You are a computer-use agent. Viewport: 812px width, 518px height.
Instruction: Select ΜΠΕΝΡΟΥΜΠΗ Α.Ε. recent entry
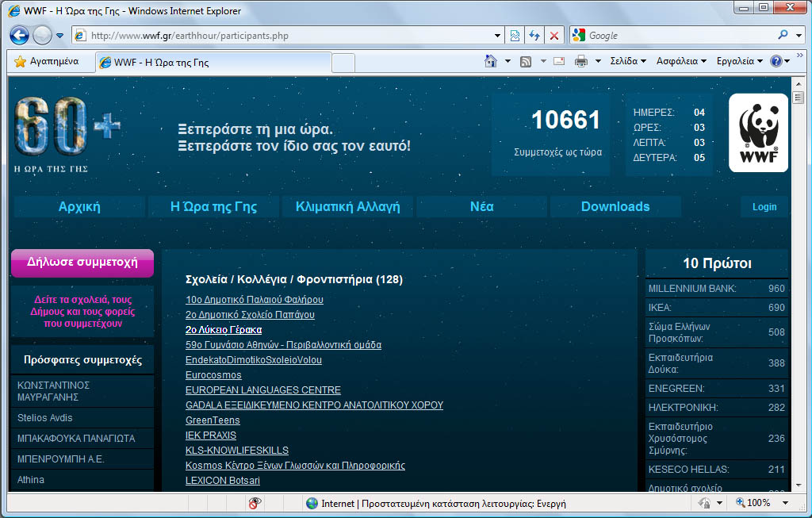(82, 459)
